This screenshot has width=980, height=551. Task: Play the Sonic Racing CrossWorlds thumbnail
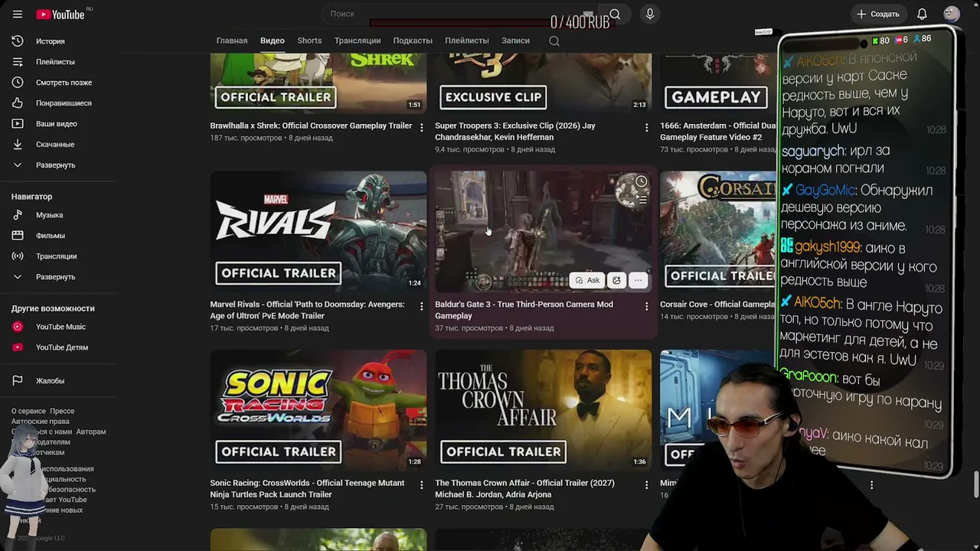click(318, 409)
